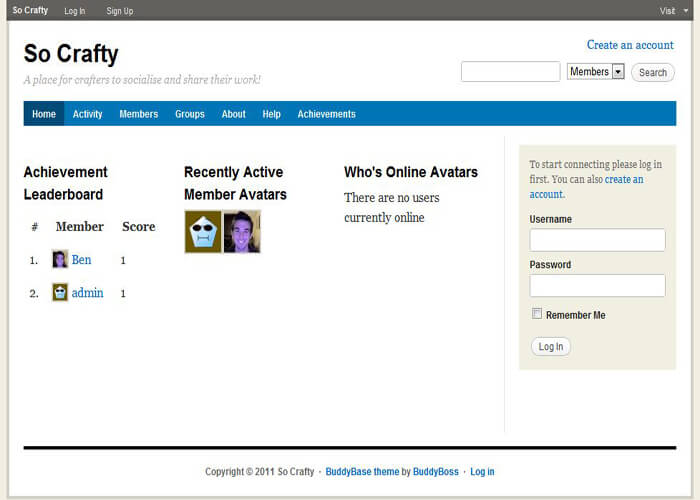Follow the Create an account header link
The image size is (700, 500).
(630, 45)
